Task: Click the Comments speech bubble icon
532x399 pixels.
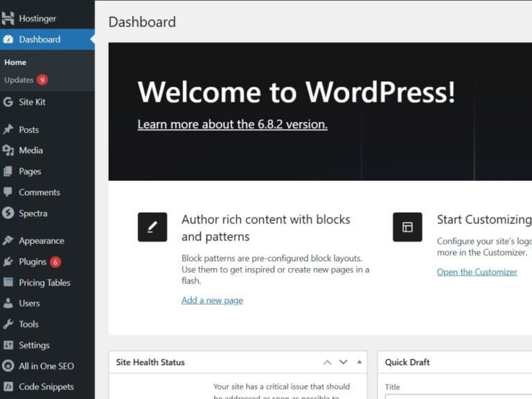Action: 8,192
